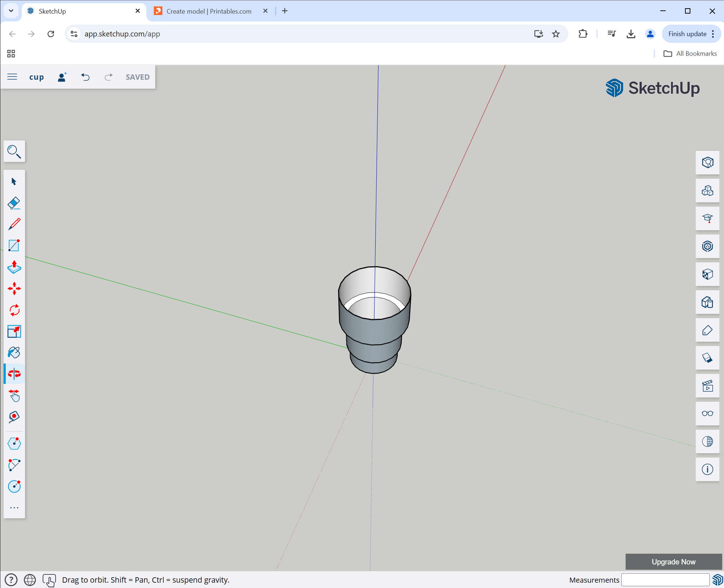Screen dimensions: 724x588
Task: Choose the 2 Point Arc tool
Action: coord(14,465)
